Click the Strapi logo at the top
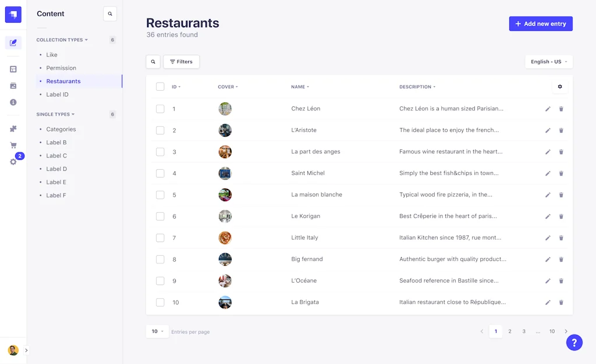Image resolution: width=596 pixels, height=364 pixels. [13, 14]
